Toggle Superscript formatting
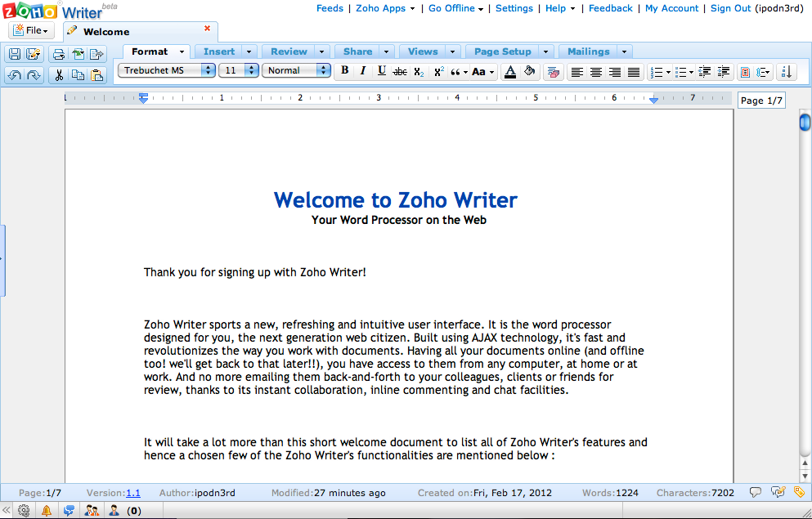The width and height of the screenshot is (812, 519). [438, 72]
